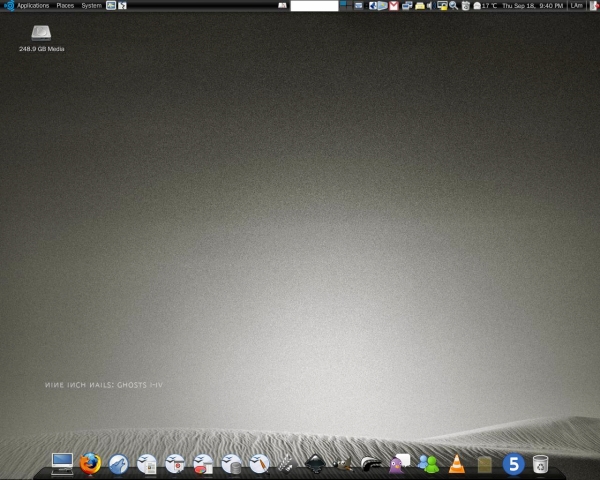Open the System menu
The height and width of the screenshot is (480, 600).
pos(91,6)
